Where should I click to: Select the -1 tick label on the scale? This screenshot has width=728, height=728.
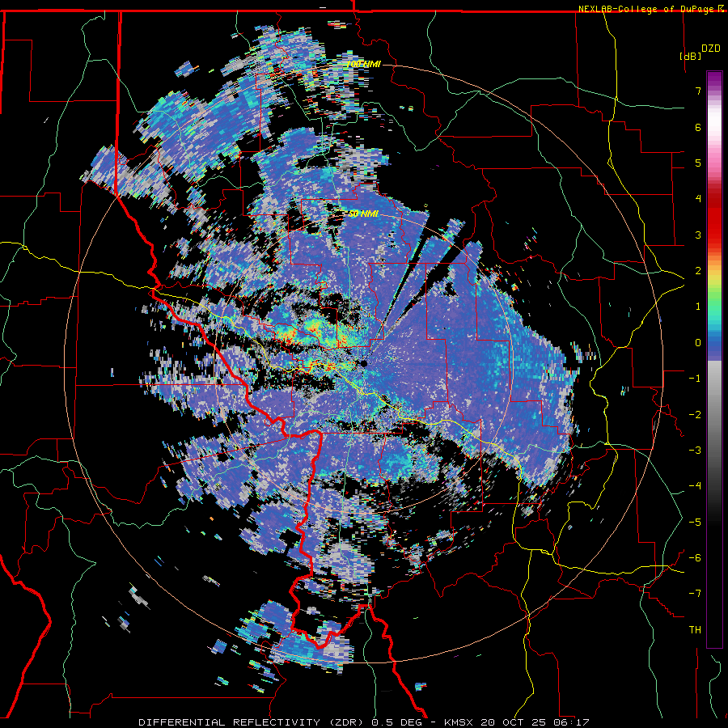coord(695,379)
